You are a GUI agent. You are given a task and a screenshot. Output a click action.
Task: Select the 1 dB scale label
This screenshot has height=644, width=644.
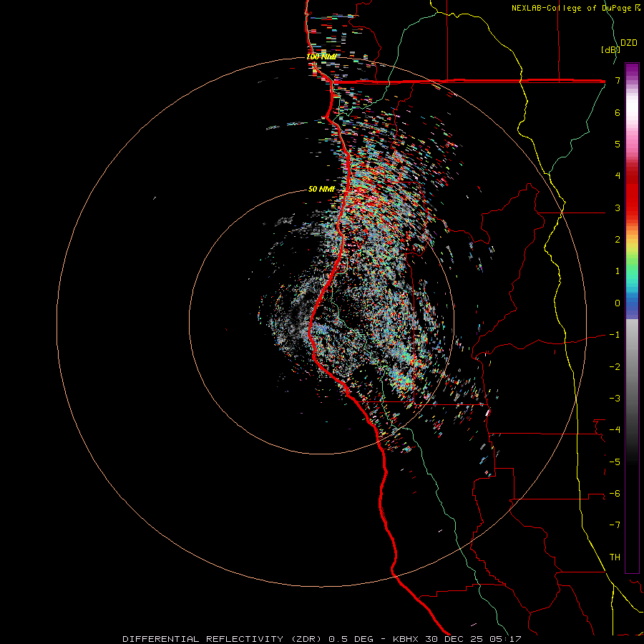618,270
